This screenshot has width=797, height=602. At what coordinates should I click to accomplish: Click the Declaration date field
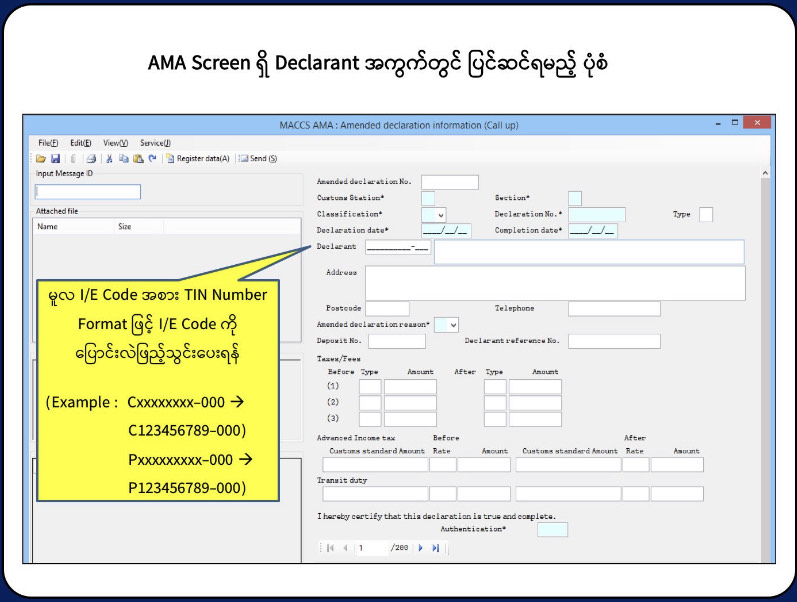point(446,231)
